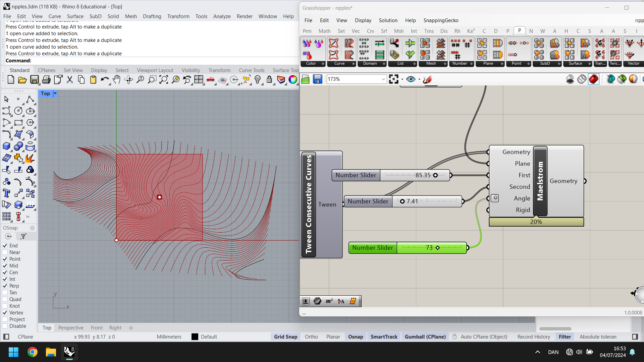Click Grasshopper zoom extents icon
The image size is (644, 362).
pyautogui.click(x=394, y=79)
